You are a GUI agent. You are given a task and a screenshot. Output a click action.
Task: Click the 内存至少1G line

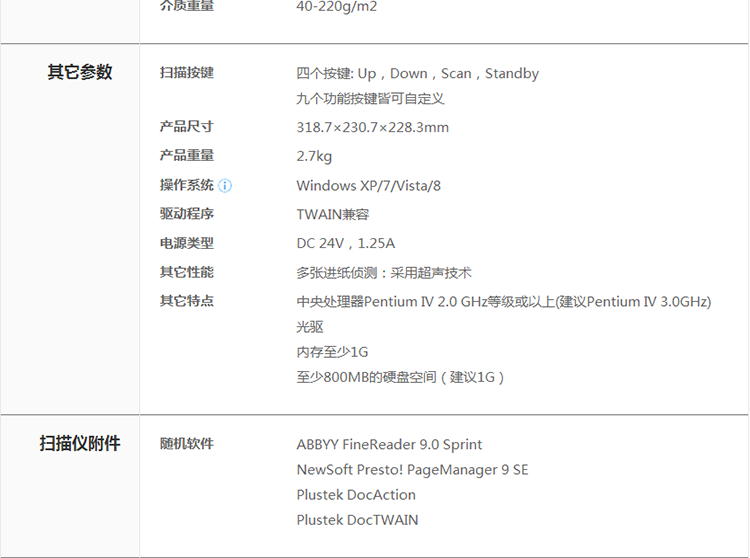[x=332, y=352]
